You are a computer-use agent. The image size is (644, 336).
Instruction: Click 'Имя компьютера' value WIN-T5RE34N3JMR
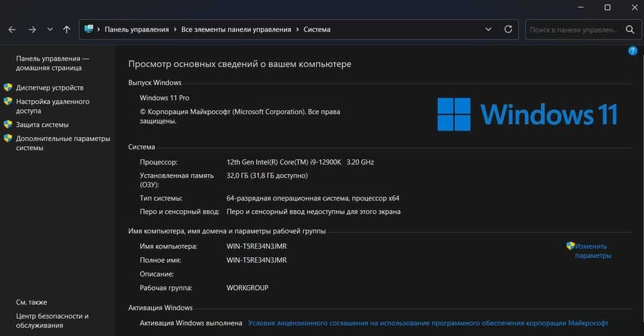(257, 246)
